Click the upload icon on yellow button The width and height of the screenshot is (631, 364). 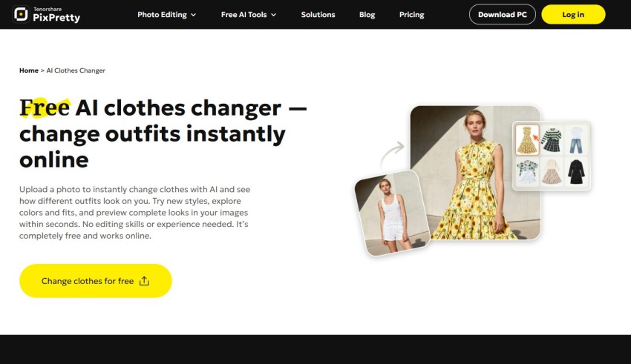click(144, 281)
